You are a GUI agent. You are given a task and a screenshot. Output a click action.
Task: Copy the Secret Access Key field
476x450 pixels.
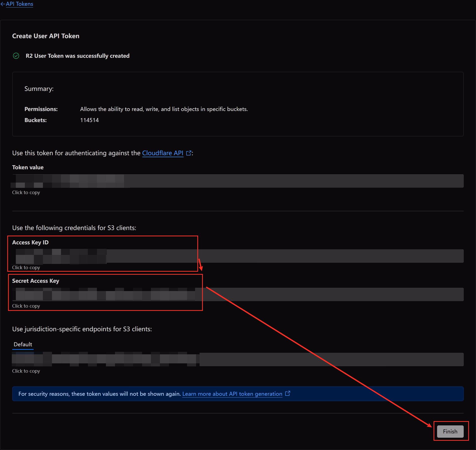[237, 294]
